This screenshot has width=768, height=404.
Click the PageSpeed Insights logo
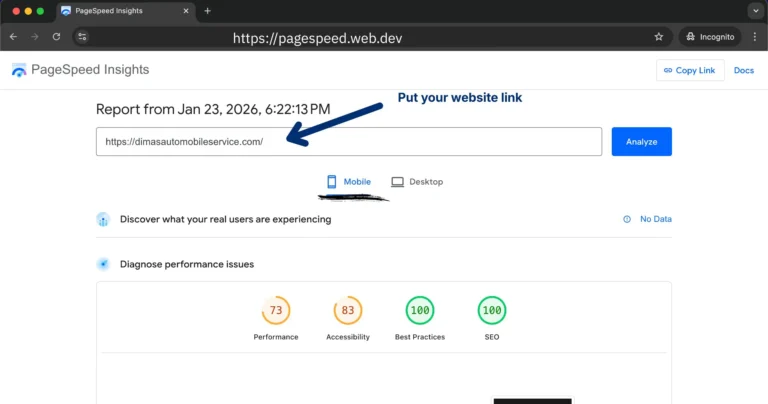19,70
